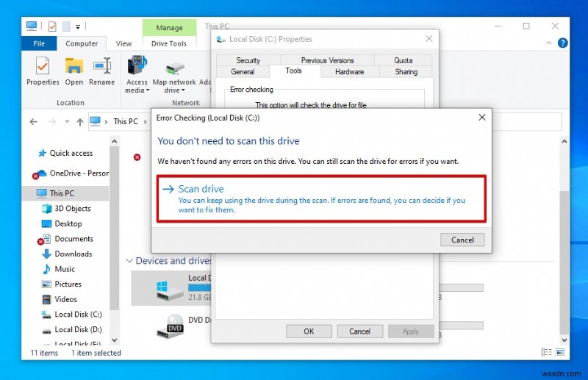Click the content pane scroll up arrow
This screenshot has height=380, width=588.
pos(564,141)
